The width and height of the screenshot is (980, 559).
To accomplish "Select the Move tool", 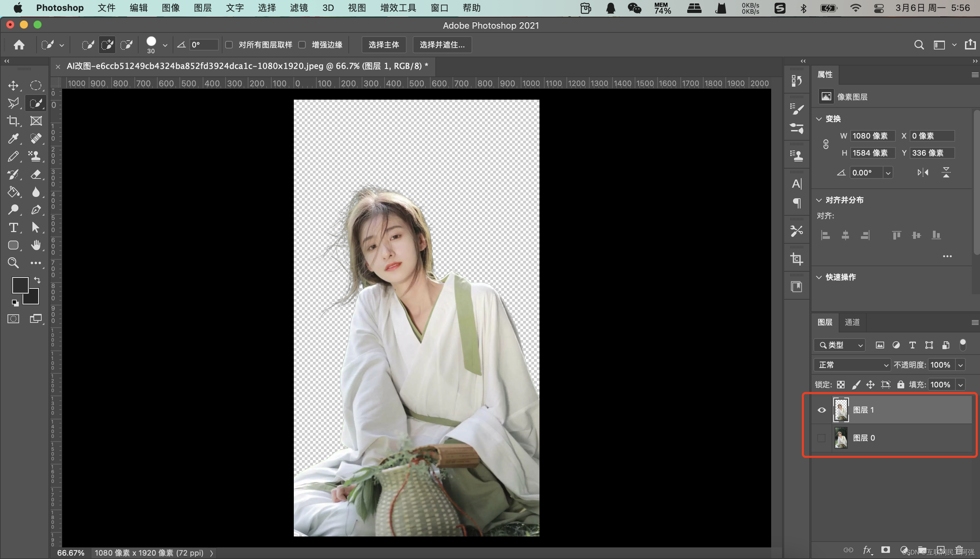I will 13,85.
